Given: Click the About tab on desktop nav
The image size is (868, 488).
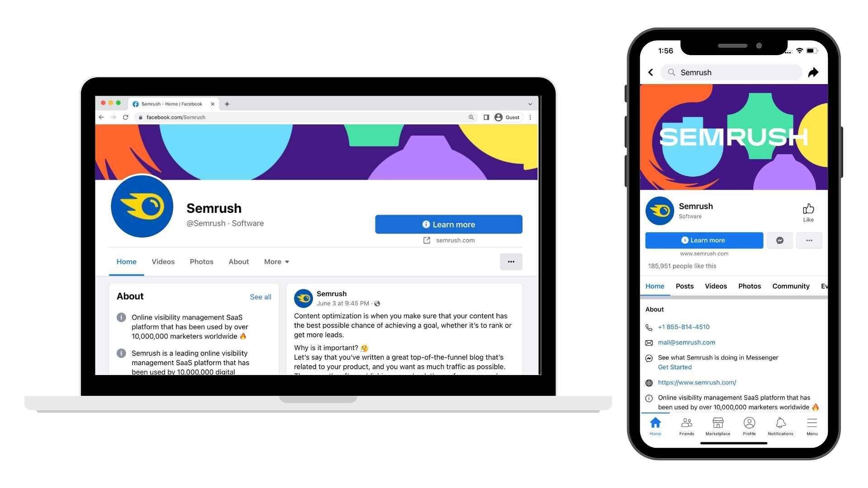Looking at the screenshot, I should [238, 261].
